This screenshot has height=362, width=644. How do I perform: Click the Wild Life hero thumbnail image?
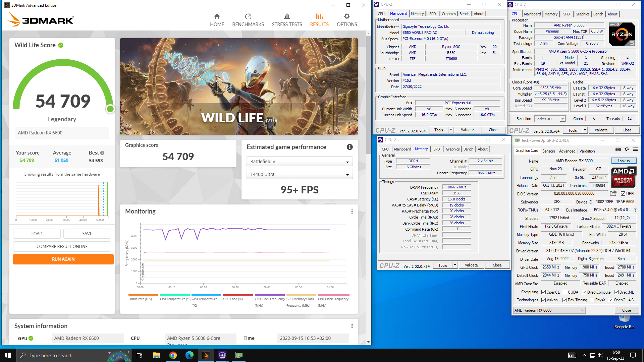click(239, 86)
